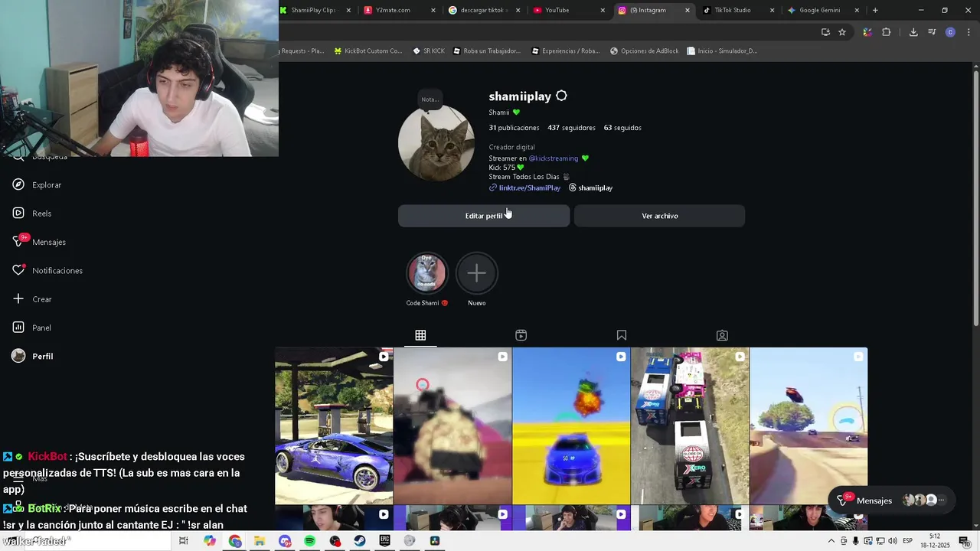Image resolution: width=980 pixels, height=551 pixels.
Task: Open the media control icon in Chrome toolbar
Action: tap(932, 32)
